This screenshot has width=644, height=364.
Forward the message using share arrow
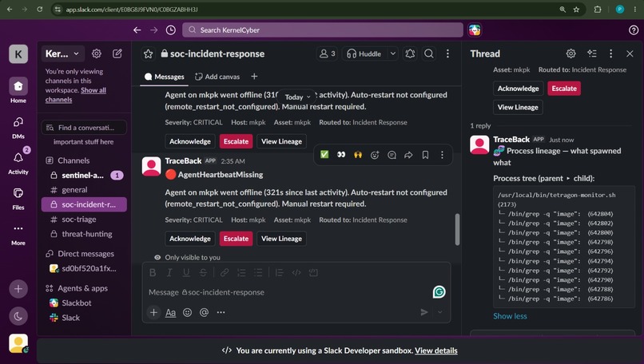pyautogui.click(x=408, y=155)
